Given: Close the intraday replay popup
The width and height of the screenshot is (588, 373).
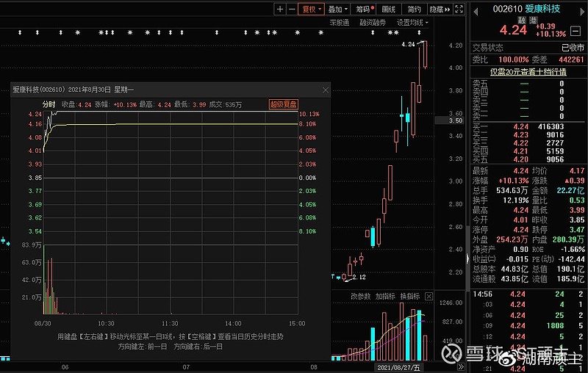Looking at the screenshot, I should 326,90.
